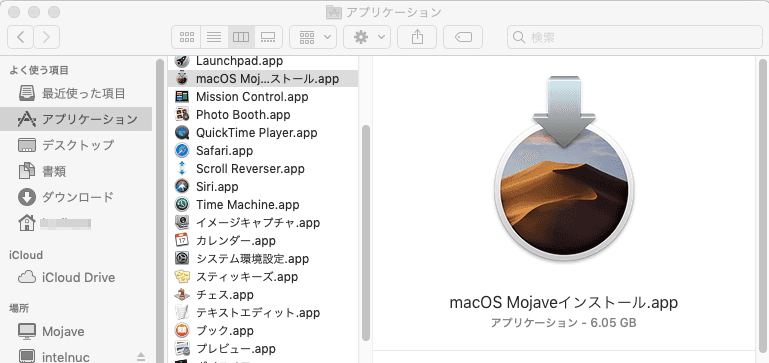Click the macOS Mojave installer list icon
Viewport: 769px width, 363px height.
coord(182,78)
